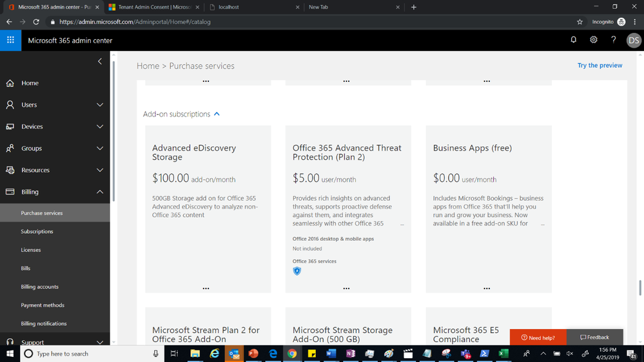Viewport: 644px width, 362px height.
Task: Open the settings gear in header
Action: [594, 40]
